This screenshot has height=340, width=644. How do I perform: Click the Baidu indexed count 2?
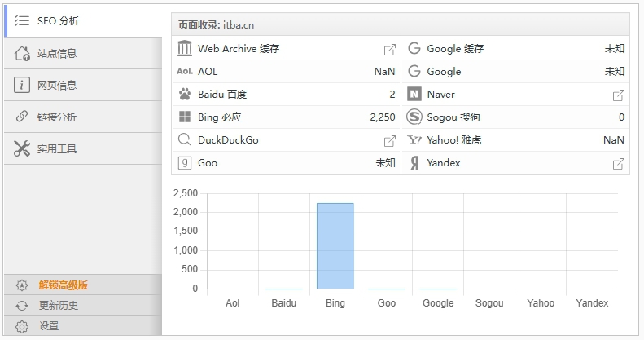[x=392, y=95]
